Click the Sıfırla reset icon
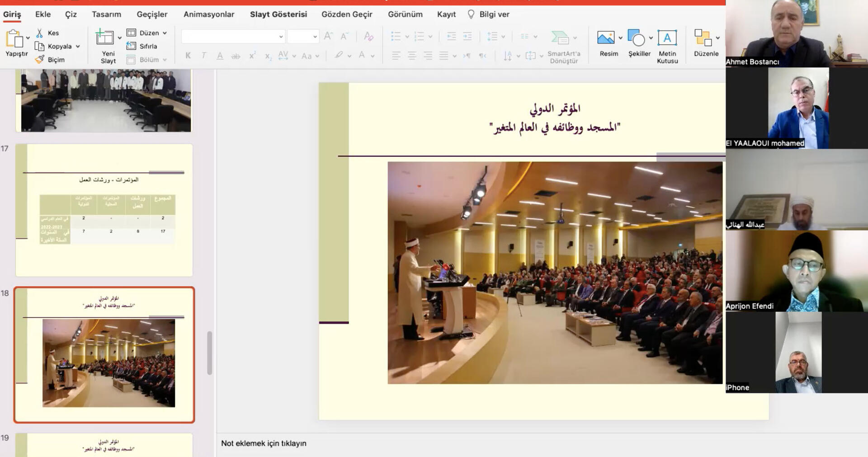Image resolution: width=868 pixels, height=457 pixels. (x=131, y=46)
